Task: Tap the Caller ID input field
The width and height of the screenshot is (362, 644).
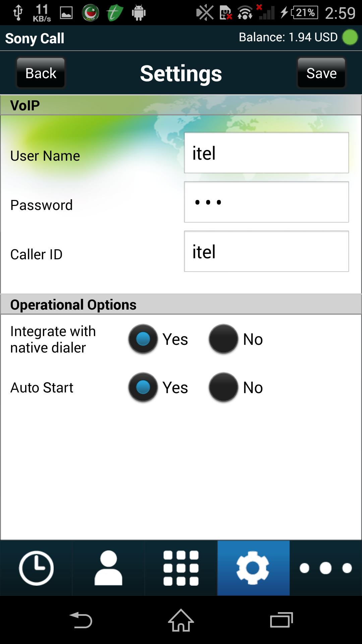Action: (266, 251)
